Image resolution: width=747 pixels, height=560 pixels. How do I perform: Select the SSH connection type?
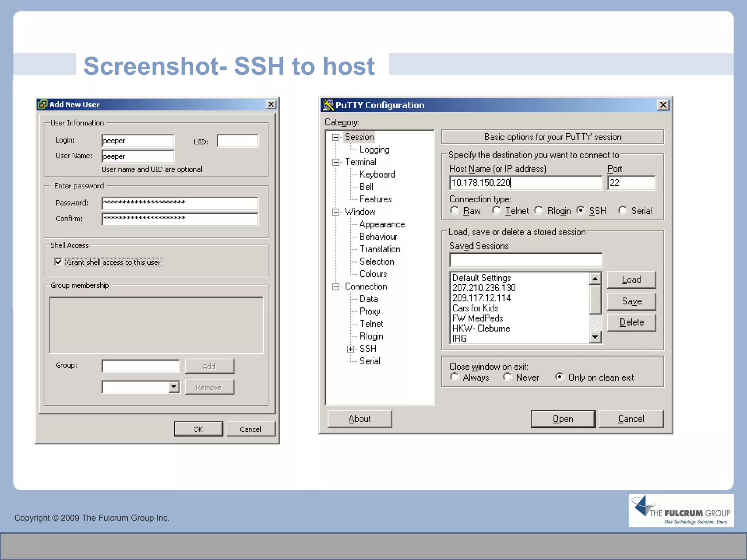pyautogui.click(x=581, y=210)
